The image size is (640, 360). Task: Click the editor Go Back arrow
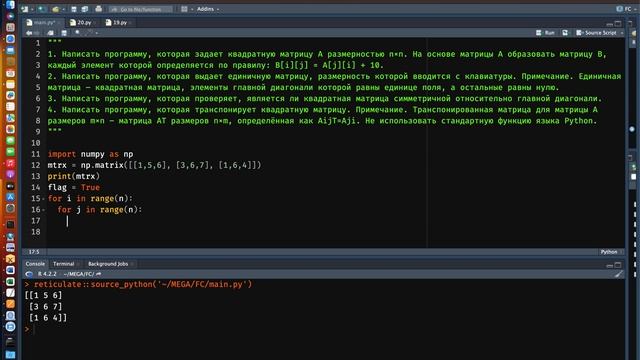tap(29, 33)
